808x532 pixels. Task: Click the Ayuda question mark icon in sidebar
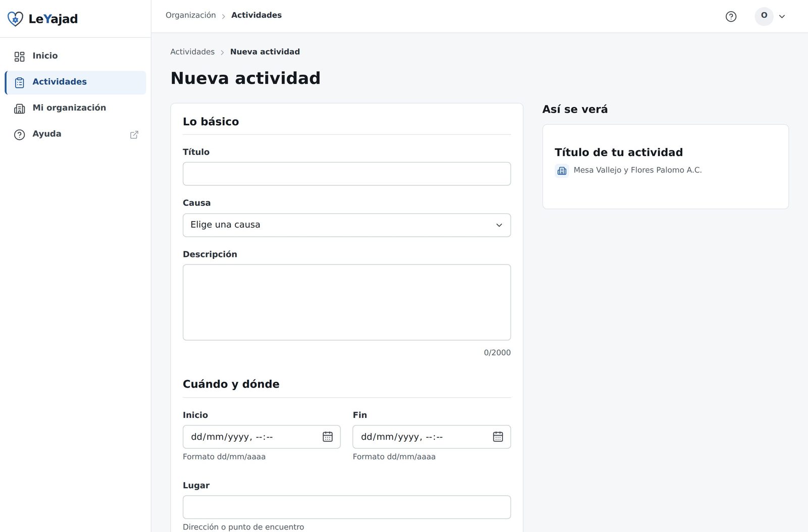click(19, 134)
